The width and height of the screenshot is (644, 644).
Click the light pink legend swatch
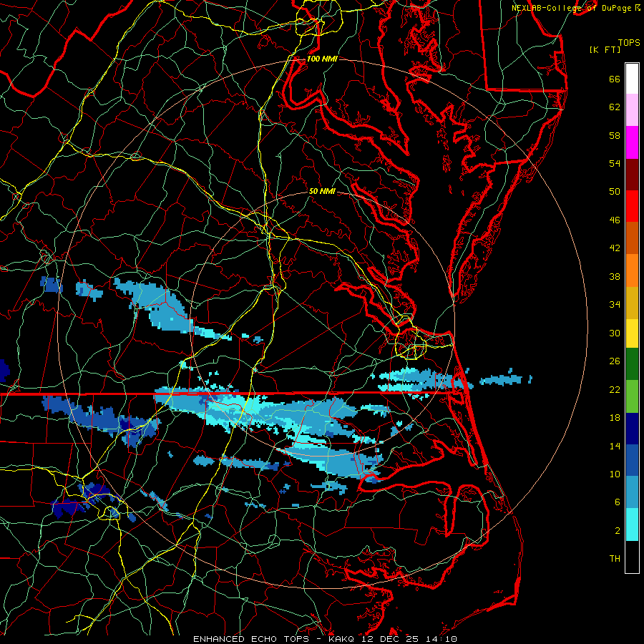(x=632, y=110)
